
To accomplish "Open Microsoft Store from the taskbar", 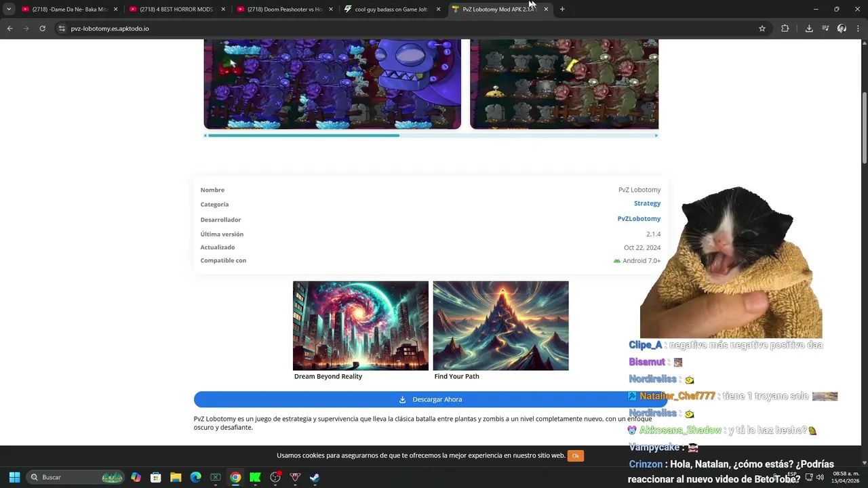I will 155,477.
